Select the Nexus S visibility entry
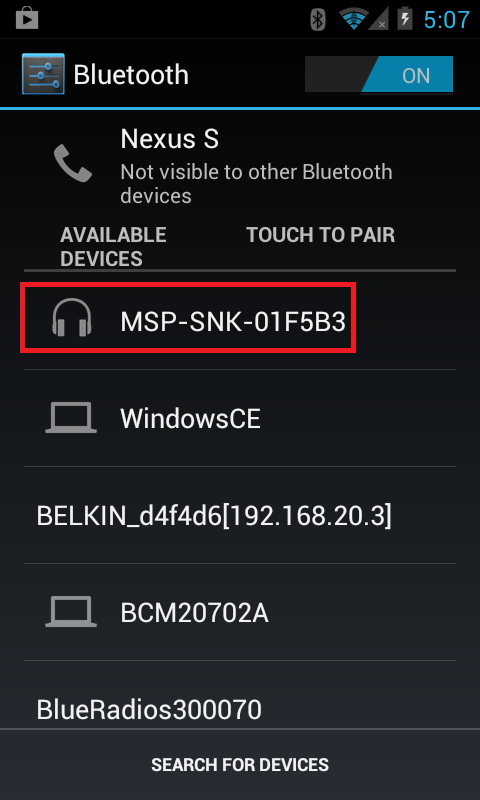Image resolution: width=480 pixels, height=800 pixels. tap(240, 163)
